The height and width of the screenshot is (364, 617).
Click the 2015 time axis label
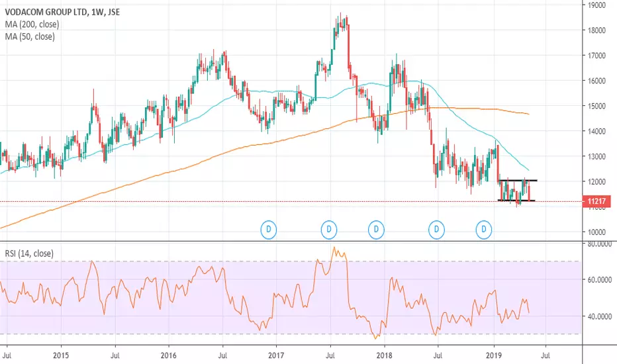[x=61, y=355]
